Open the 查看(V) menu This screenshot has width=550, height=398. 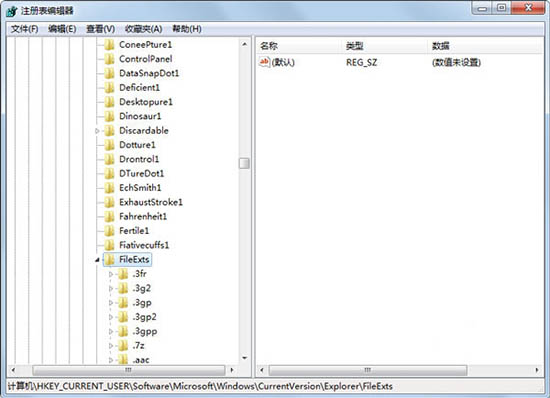(x=101, y=29)
